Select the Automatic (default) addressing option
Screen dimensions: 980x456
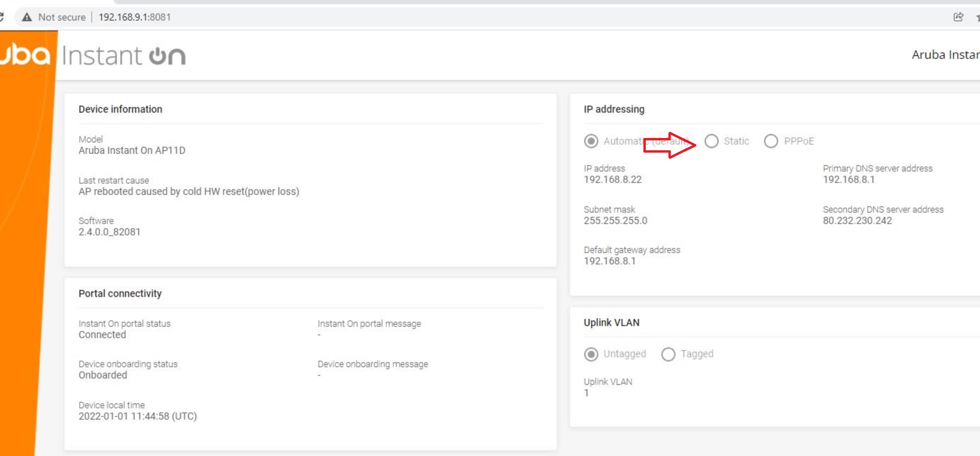coord(591,141)
